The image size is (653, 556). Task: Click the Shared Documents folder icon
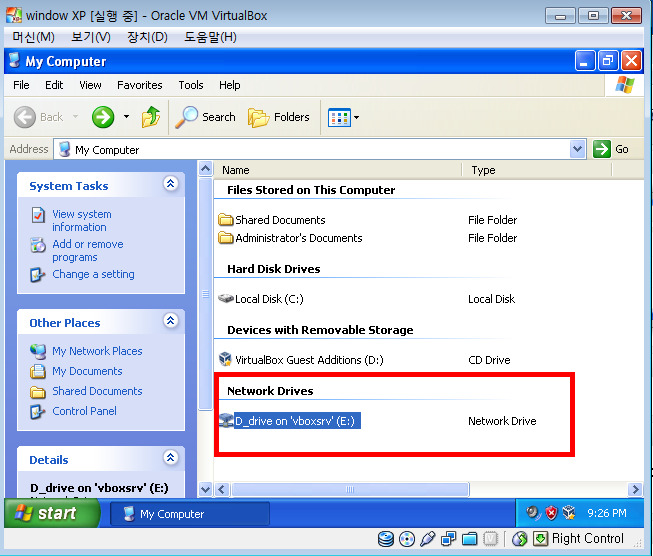tap(226, 220)
